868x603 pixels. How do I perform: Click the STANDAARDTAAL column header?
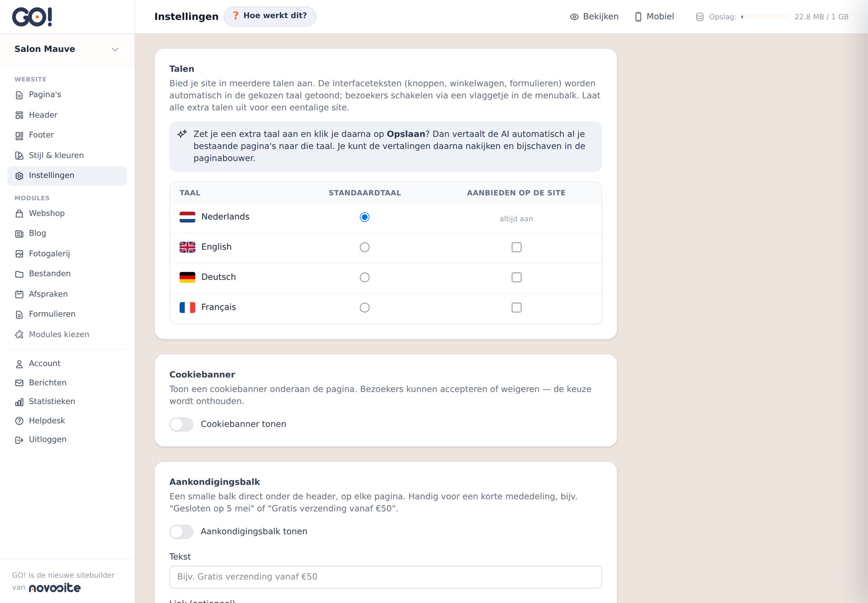click(x=364, y=193)
